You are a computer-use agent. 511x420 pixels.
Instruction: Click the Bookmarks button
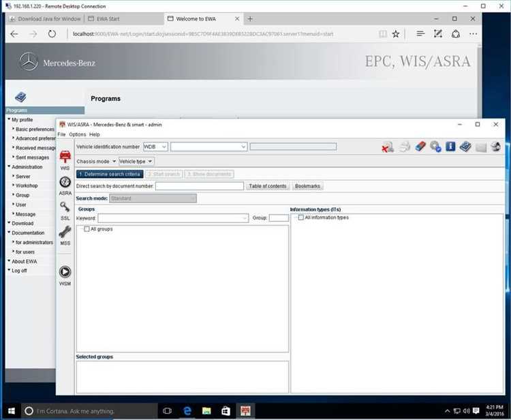click(x=307, y=186)
